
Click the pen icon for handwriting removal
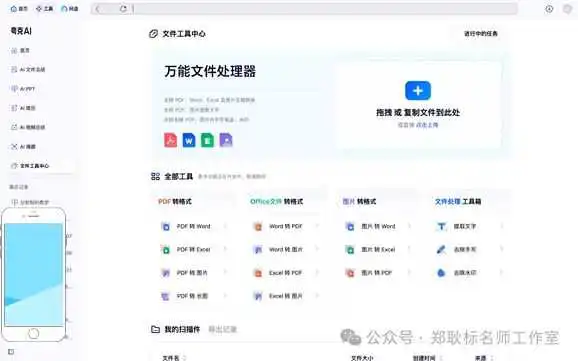point(441,250)
